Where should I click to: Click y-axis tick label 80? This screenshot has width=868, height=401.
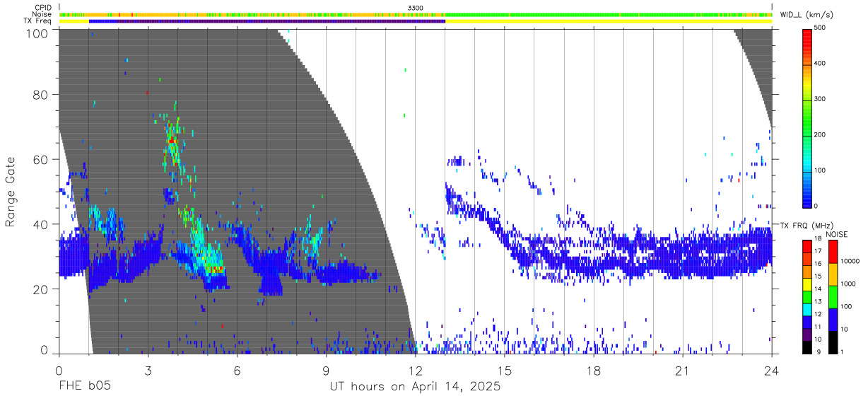[x=42, y=95]
